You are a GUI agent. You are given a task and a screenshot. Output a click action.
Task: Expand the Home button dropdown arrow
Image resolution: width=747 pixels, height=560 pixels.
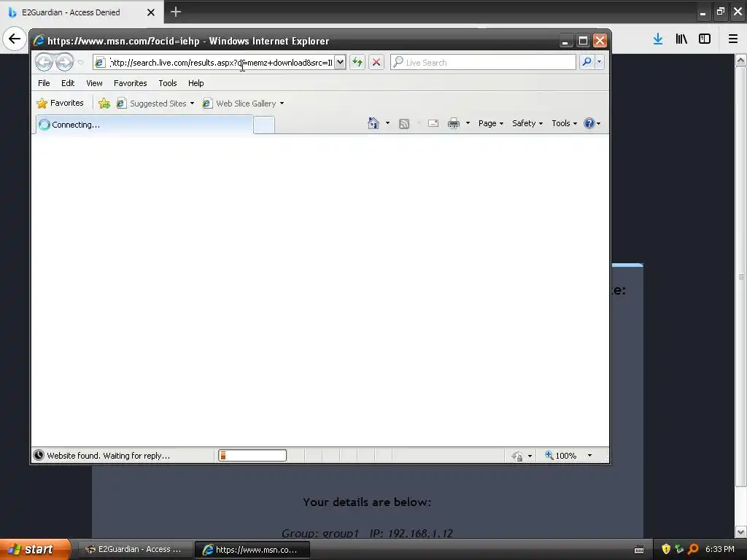[x=387, y=123]
